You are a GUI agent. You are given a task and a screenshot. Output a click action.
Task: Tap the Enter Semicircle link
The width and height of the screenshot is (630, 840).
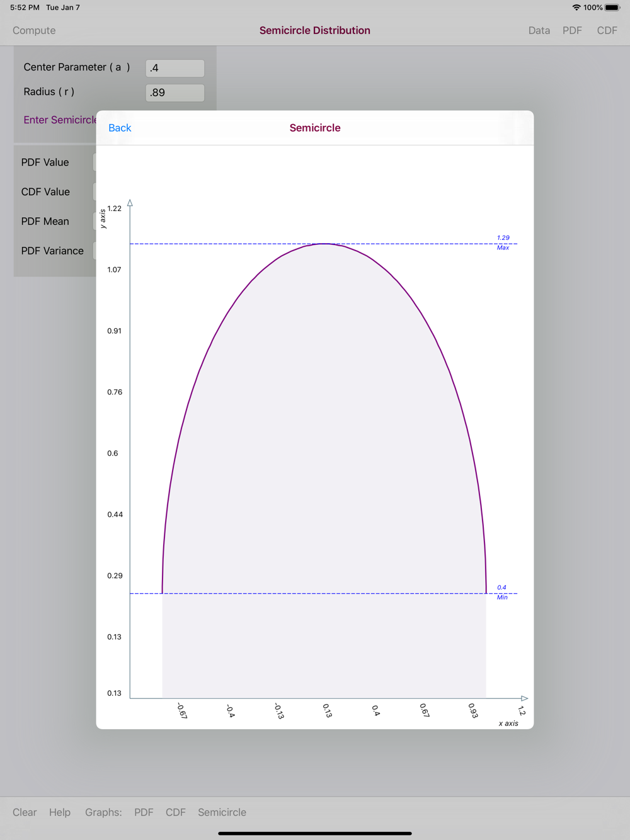60,120
